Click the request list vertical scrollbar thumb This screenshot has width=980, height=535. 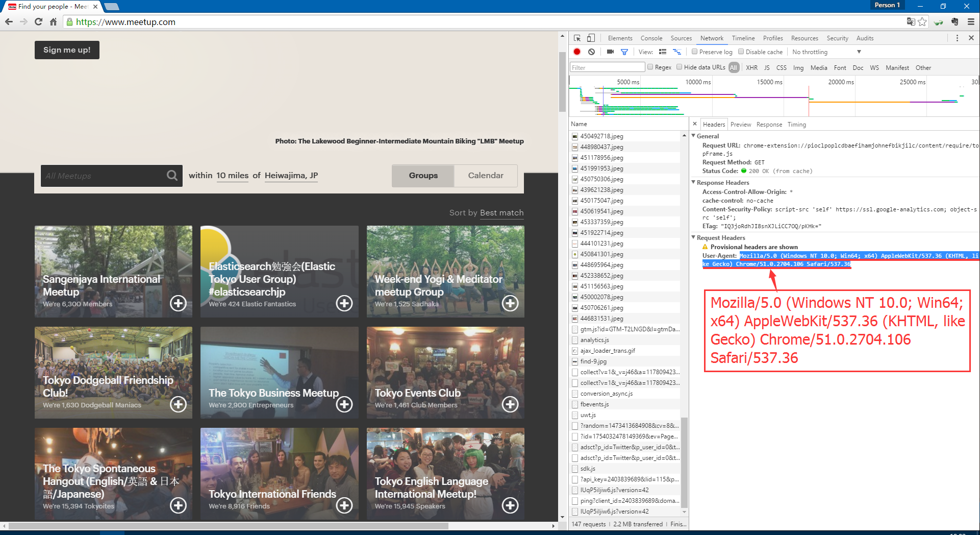[684, 462]
